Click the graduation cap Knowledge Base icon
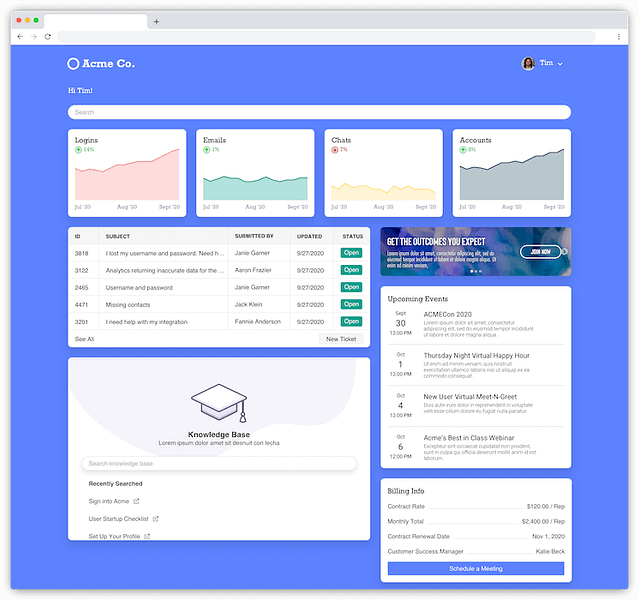Image resolution: width=639 pixels, height=600 pixels. (x=219, y=403)
